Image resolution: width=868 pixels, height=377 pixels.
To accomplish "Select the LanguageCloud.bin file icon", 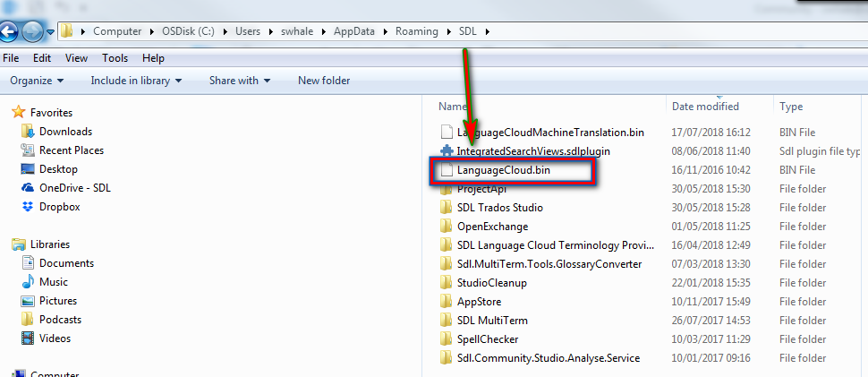I will point(447,170).
